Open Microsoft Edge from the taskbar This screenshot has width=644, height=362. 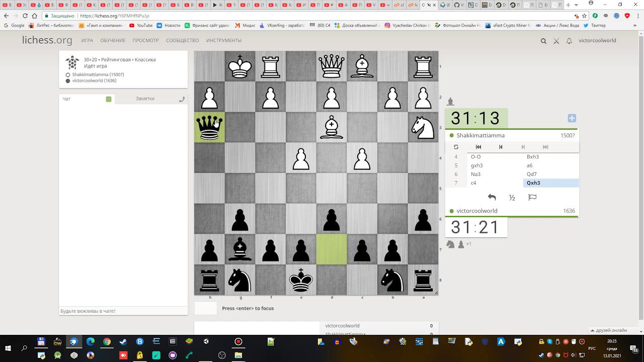click(91, 342)
